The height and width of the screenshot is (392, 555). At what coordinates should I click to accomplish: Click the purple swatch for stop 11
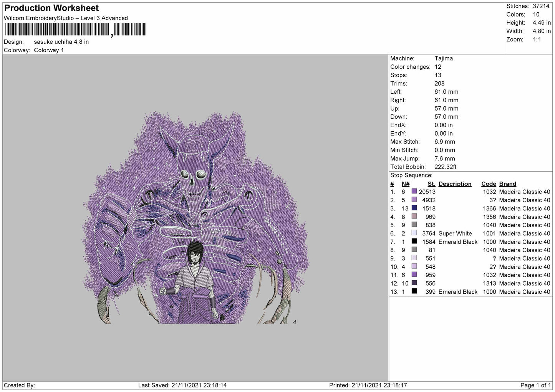point(414,275)
